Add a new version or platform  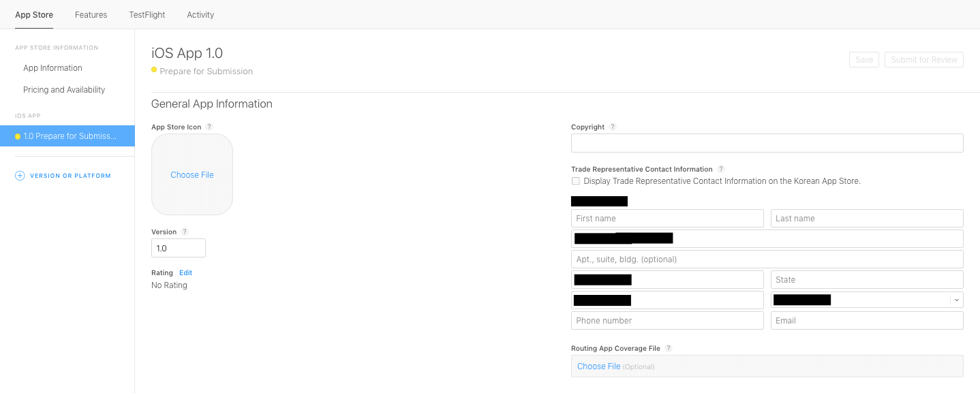click(63, 176)
